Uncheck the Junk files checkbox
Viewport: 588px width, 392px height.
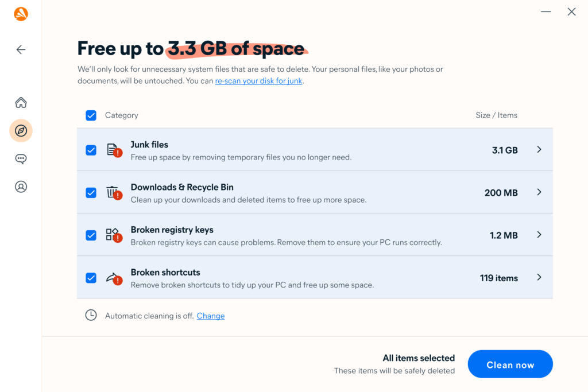tap(91, 150)
